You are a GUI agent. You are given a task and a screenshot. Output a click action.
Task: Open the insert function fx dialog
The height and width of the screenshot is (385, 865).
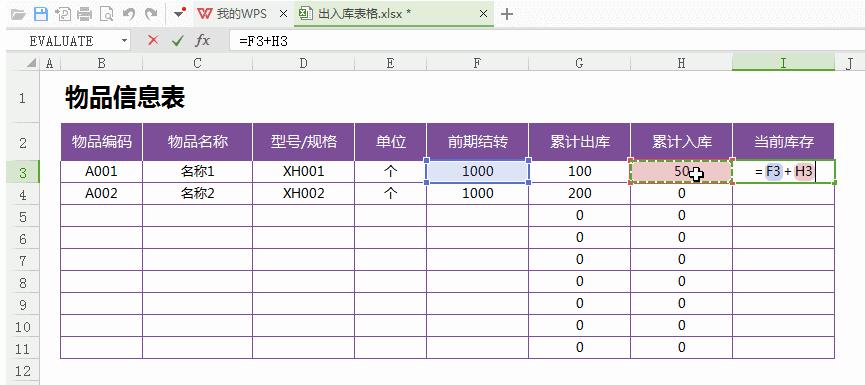coord(202,40)
